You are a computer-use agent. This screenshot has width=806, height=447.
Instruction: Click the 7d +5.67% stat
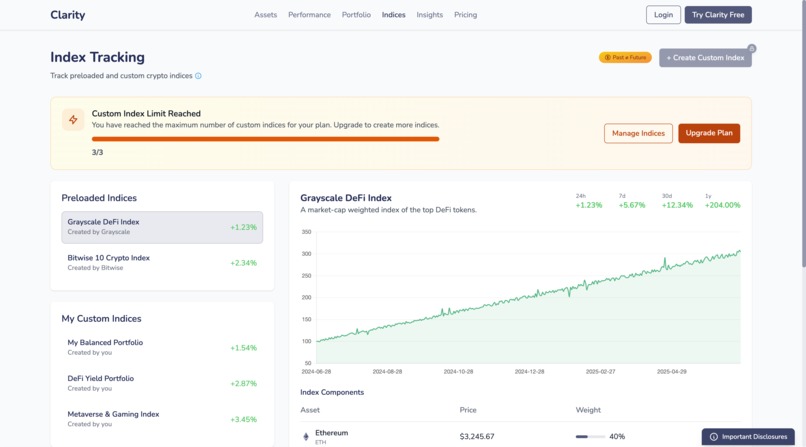point(632,201)
